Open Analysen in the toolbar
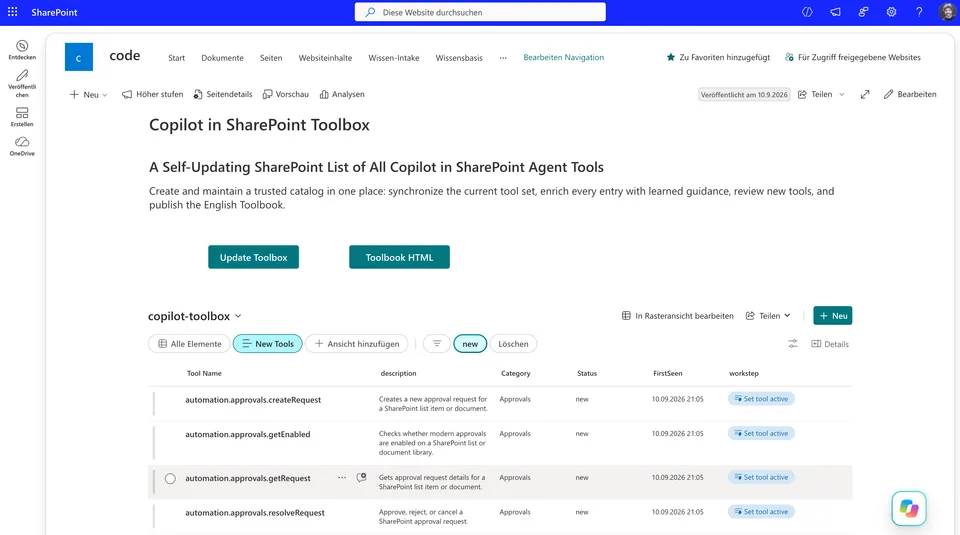Image resolution: width=960 pixels, height=535 pixels. pos(342,94)
